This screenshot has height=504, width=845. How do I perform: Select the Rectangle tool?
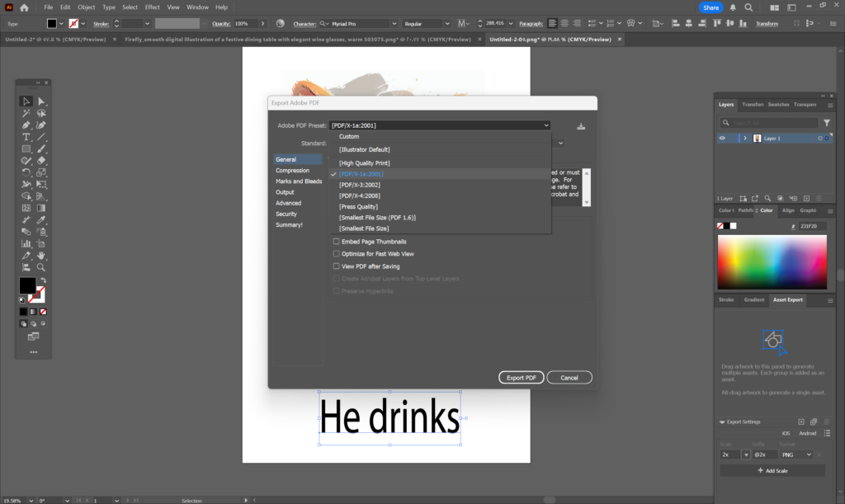(x=26, y=148)
